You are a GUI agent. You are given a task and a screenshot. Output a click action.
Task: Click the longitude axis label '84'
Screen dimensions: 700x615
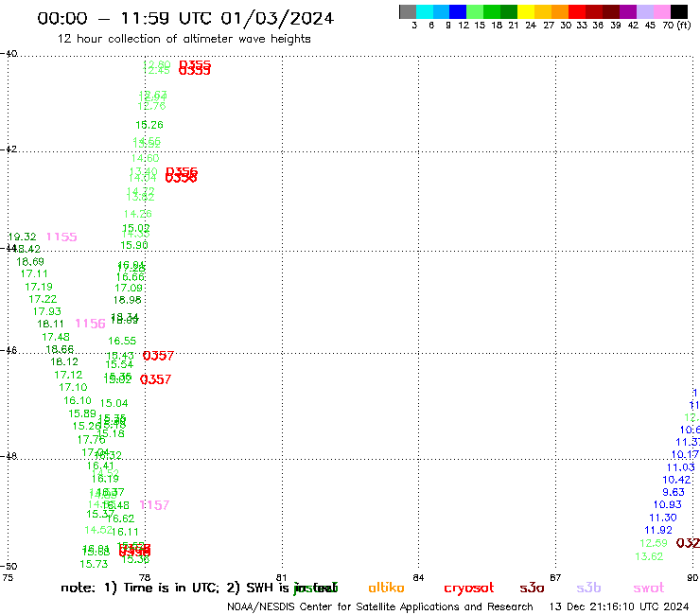[x=418, y=577]
